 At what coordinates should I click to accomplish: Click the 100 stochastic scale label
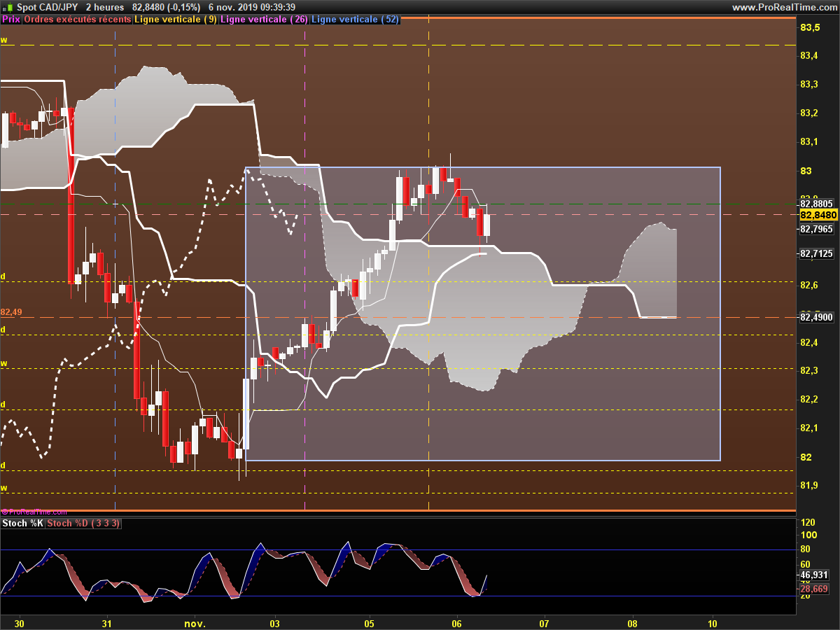[808, 535]
